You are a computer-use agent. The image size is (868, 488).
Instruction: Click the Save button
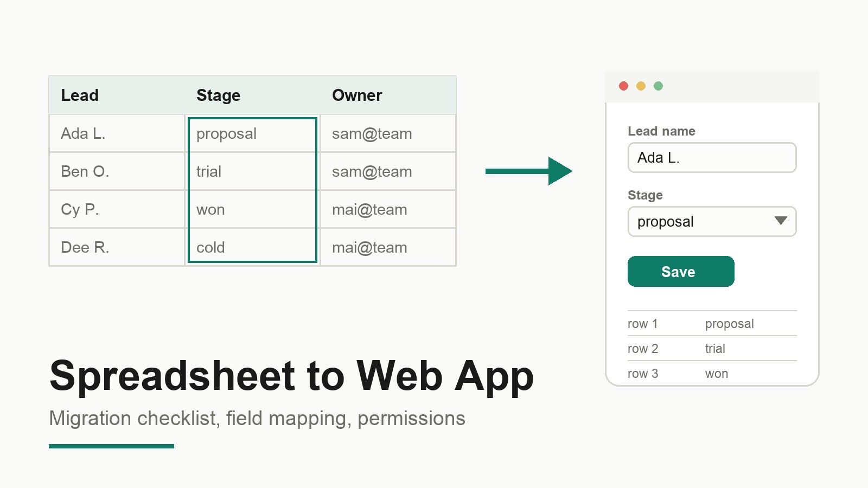(681, 271)
